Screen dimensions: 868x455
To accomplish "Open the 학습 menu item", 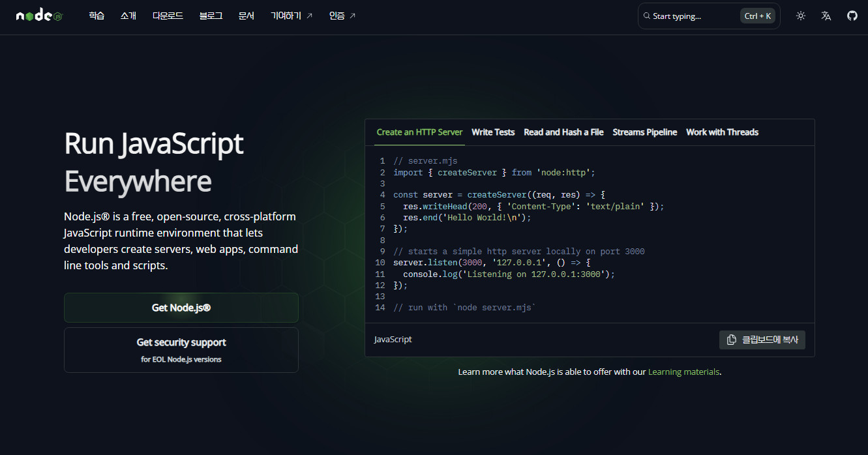I will coord(97,16).
